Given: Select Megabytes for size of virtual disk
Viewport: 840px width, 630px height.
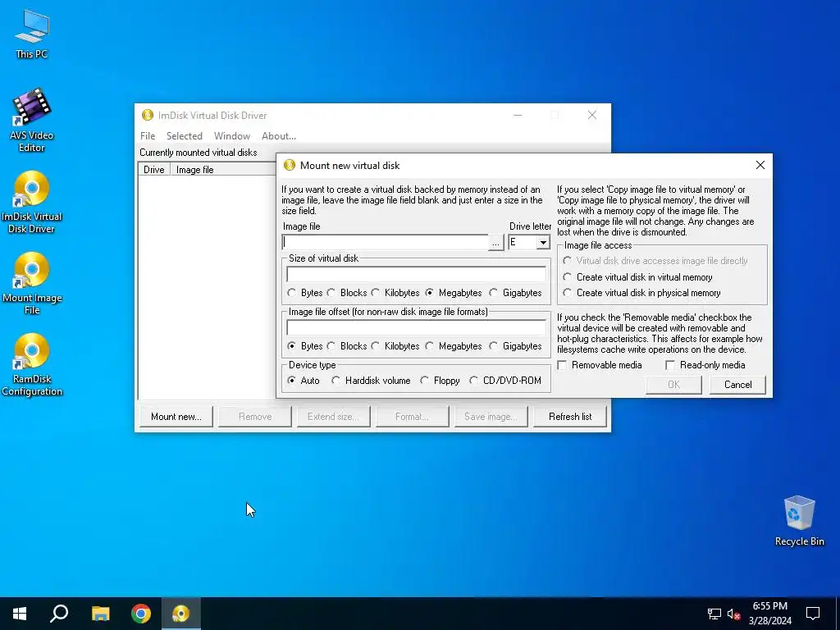Looking at the screenshot, I should click(430, 293).
